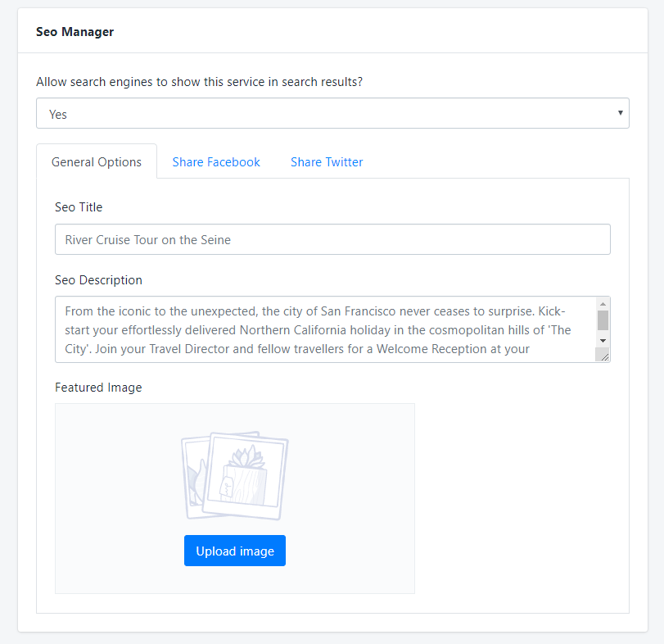Switch to the General Options tab
Viewport: 664px width, 644px height.
point(97,162)
